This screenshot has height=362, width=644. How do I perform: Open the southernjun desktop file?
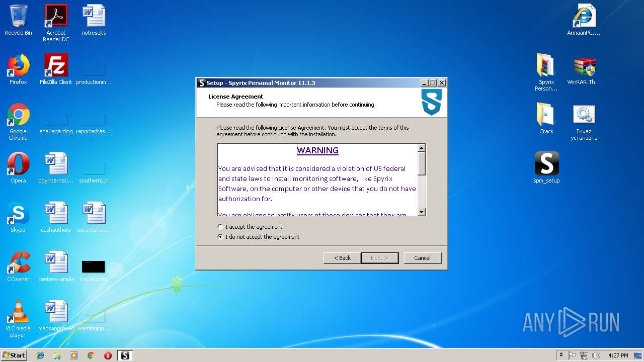click(94, 171)
